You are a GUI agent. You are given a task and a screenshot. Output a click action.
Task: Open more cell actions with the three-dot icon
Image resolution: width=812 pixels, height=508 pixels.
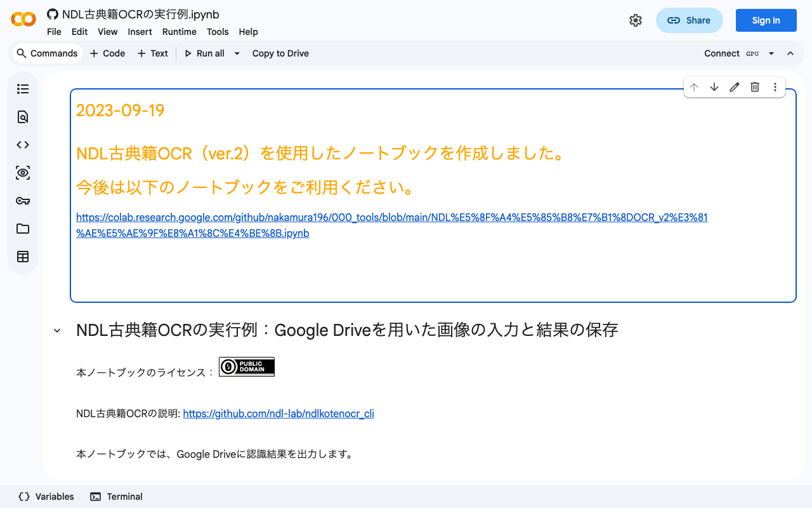(x=775, y=87)
